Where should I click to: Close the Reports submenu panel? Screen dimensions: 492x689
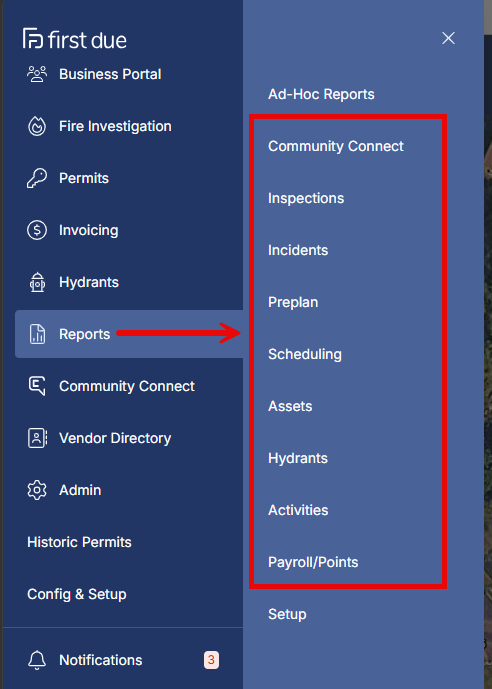[448, 39]
